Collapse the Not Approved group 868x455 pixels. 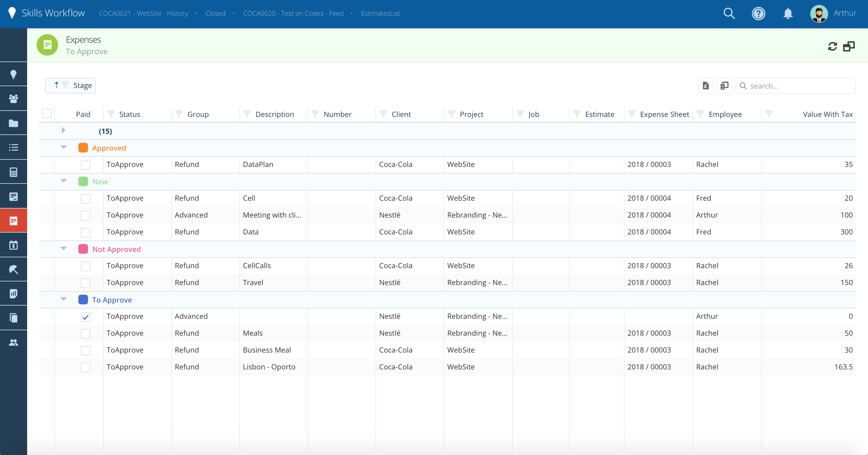pos(63,249)
